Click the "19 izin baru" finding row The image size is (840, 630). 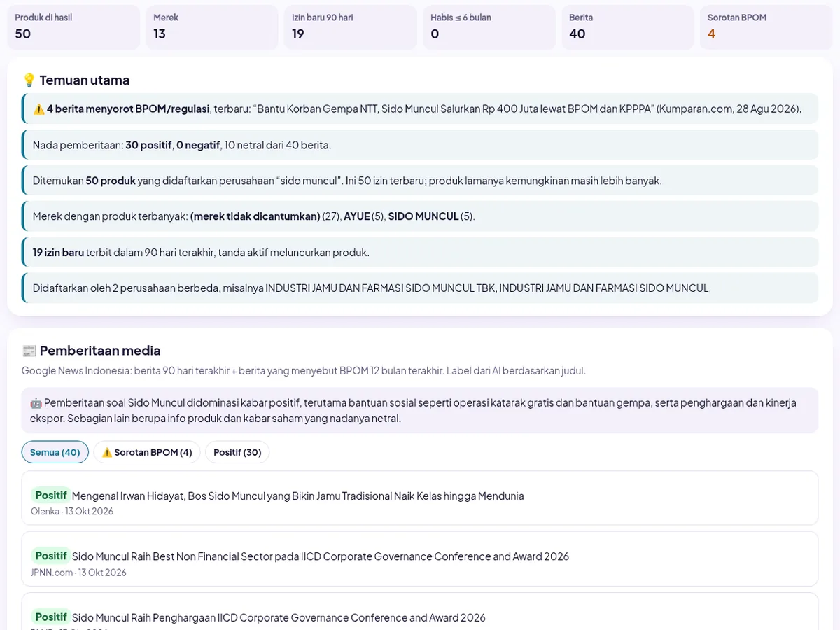420,253
